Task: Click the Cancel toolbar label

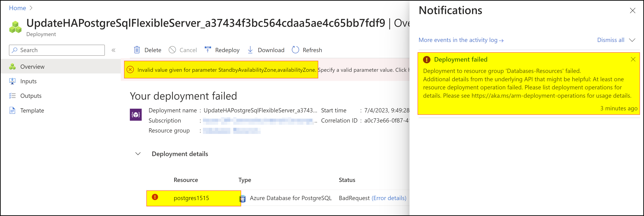Action: pos(188,50)
